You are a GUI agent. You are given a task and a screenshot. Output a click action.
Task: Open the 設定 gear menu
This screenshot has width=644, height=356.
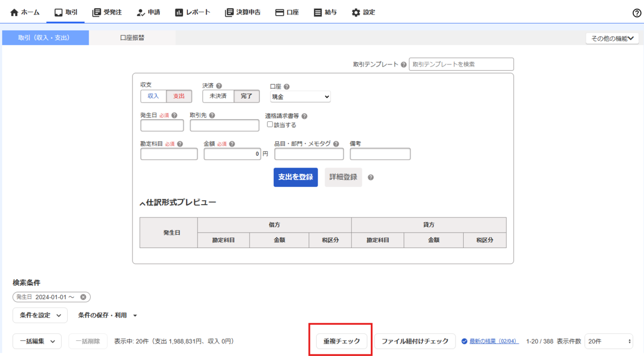point(363,12)
